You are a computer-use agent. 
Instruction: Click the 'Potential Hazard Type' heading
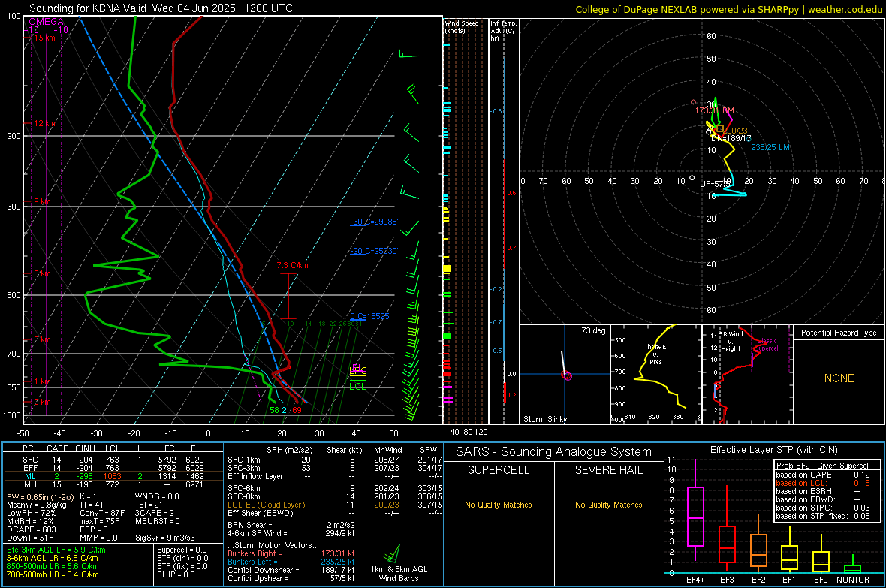[x=839, y=333]
